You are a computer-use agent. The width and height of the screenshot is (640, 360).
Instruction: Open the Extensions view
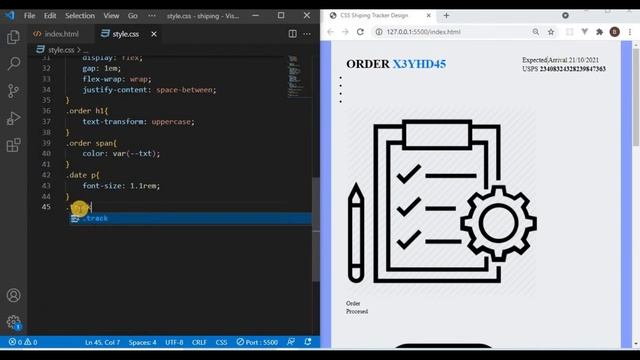tap(13, 145)
